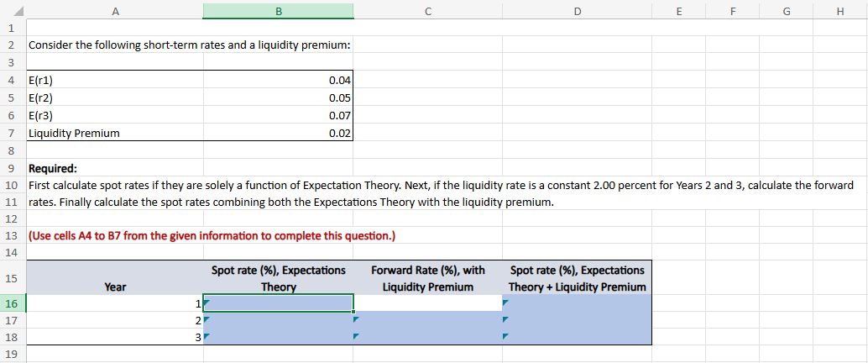Viewport: 868px width, 363px height.
Task: Click 'Spot rate (%), Expectations Theory' header
Action: click(278, 278)
